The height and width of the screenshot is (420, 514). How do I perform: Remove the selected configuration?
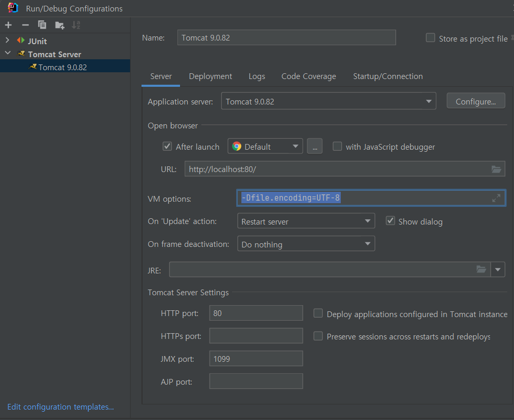[25, 25]
